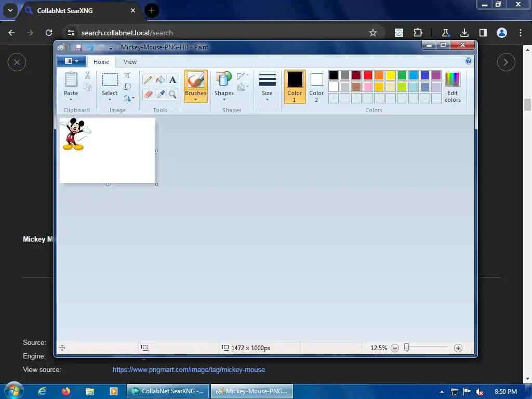Viewport: 532px width, 399px height.
Task: Click the system clock showing 8:50 PM
Action: (x=506, y=392)
